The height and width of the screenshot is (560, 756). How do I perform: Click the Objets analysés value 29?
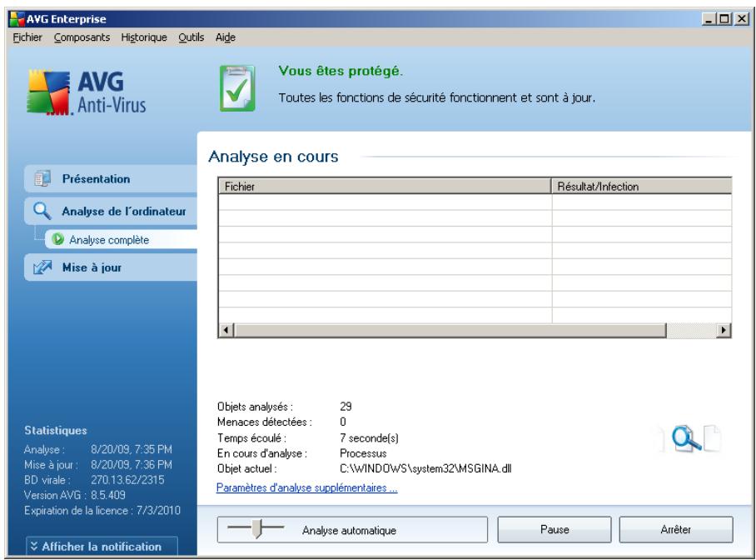(346, 407)
